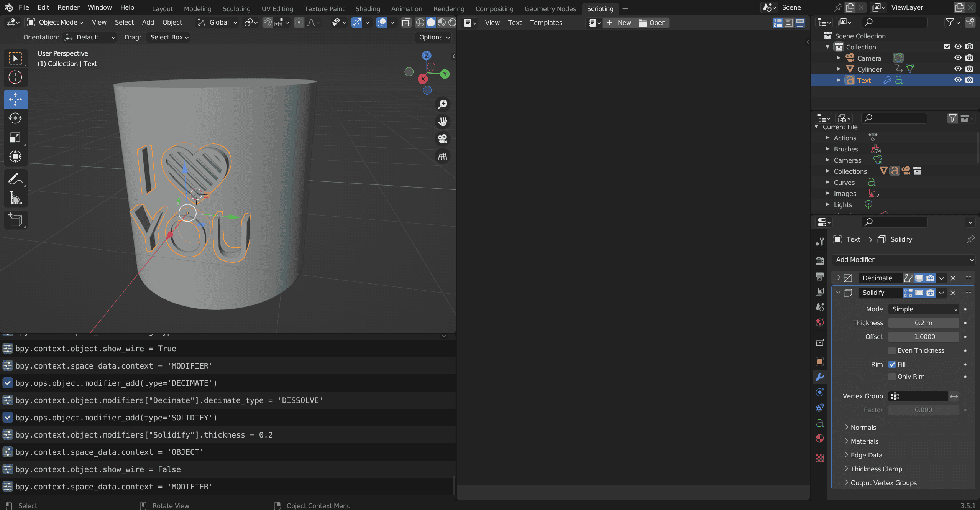
Task: Enable Even Thickness checkbox
Action: (892, 350)
